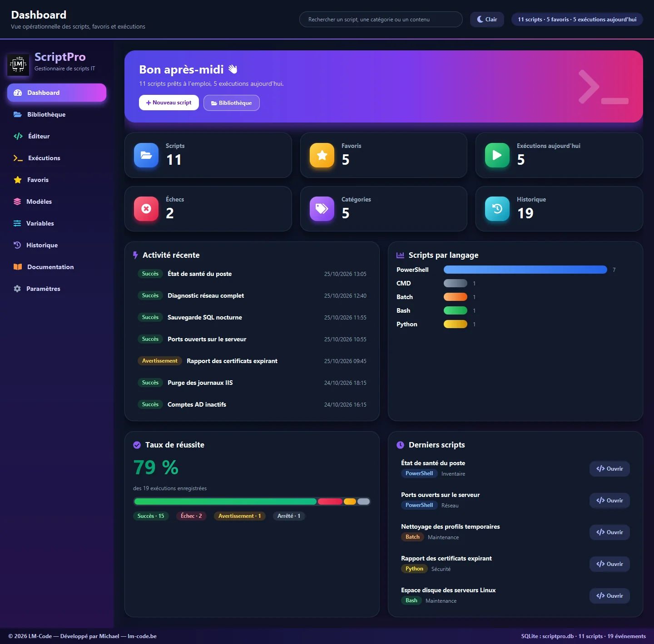This screenshot has height=644, width=654.
Task: Click the Nouveau script button
Action: pos(169,103)
